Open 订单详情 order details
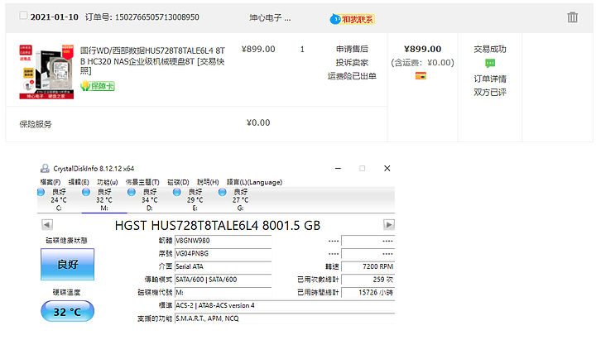The width and height of the screenshot is (596, 364). coord(490,79)
